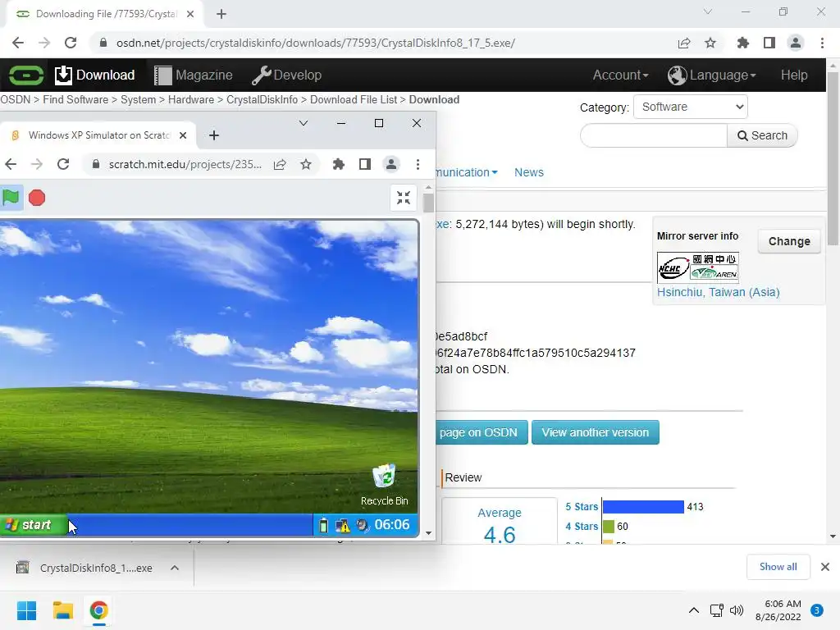Open the Windows Start menu
Image resolution: width=840 pixels, height=630 pixels.
pyautogui.click(x=26, y=610)
